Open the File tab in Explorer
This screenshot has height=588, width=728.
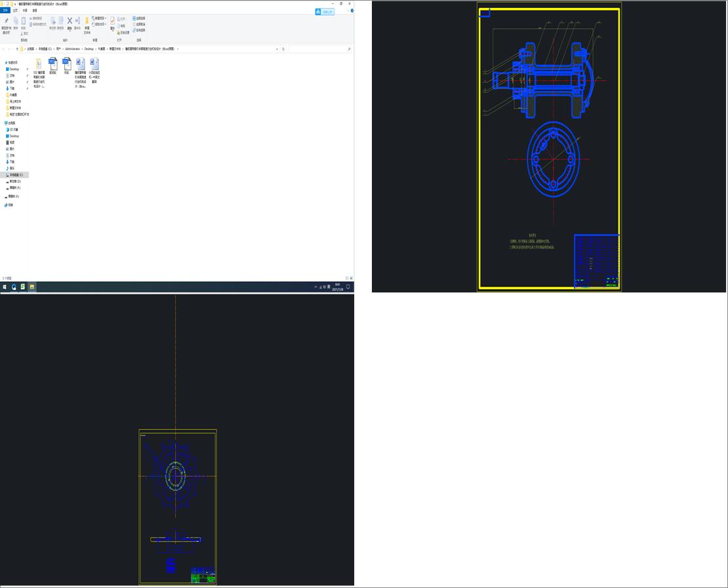pyautogui.click(x=5, y=10)
